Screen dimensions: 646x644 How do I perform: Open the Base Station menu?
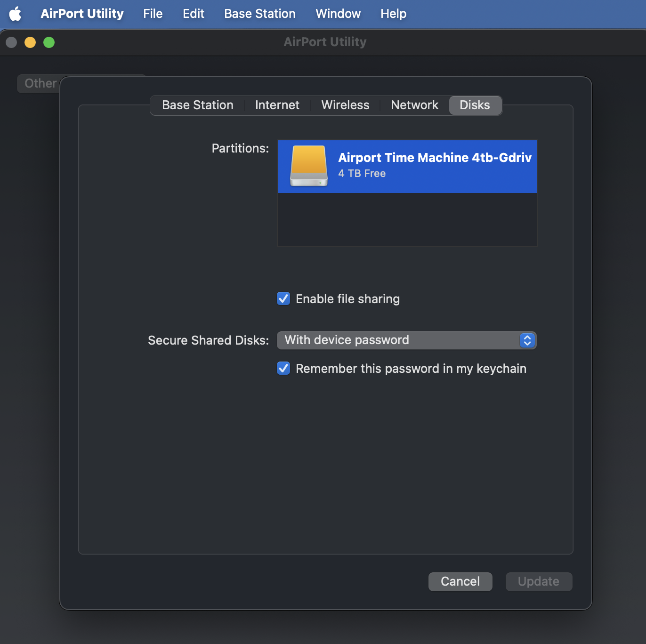point(260,14)
